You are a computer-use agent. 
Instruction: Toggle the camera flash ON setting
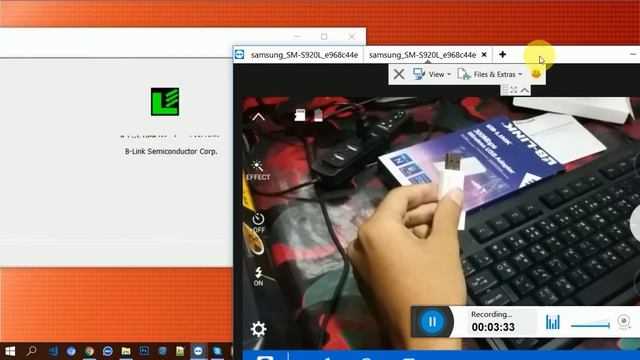click(258, 276)
